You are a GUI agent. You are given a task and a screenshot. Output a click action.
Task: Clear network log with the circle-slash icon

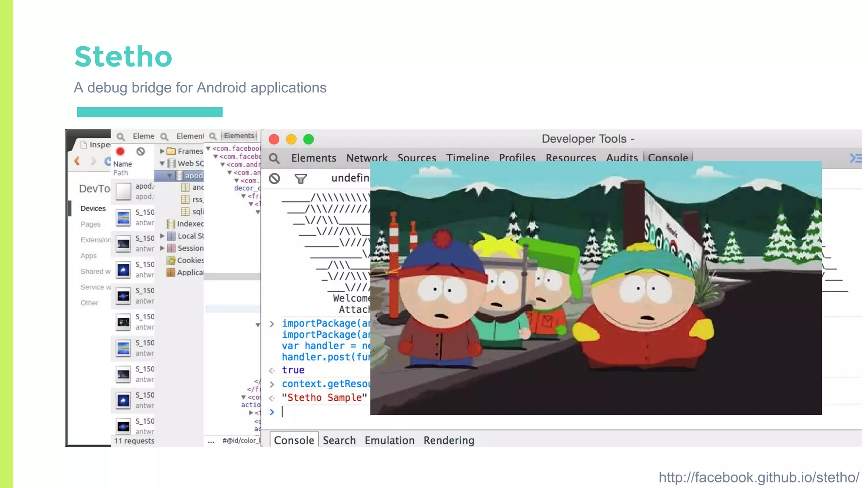point(141,151)
